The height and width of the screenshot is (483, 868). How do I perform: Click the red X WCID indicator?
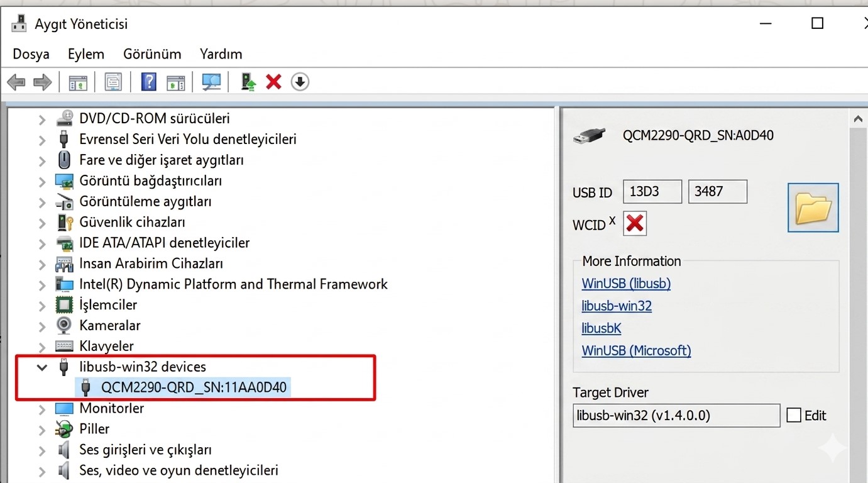click(635, 223)
